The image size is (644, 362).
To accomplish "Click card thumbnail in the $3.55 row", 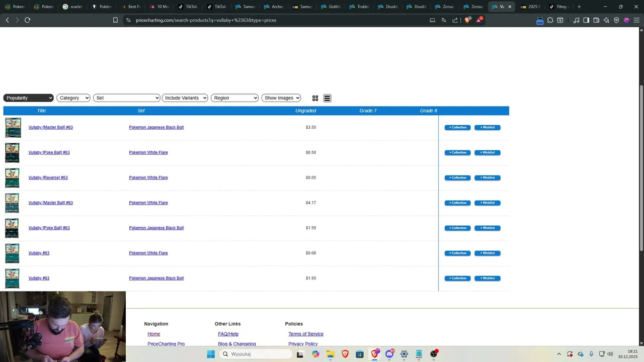I will pyautogui.click(x=13, y=128).
